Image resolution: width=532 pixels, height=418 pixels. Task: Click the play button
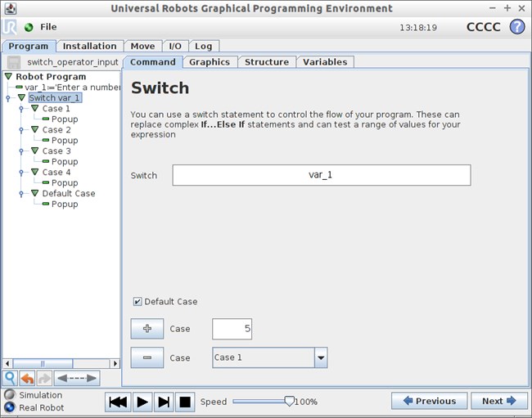click(x=142, y=402)
